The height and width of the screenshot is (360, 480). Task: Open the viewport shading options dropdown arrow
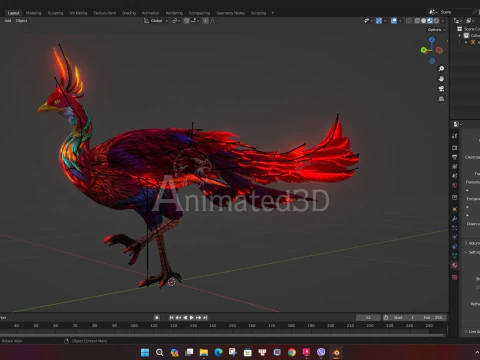click(443, 21)
